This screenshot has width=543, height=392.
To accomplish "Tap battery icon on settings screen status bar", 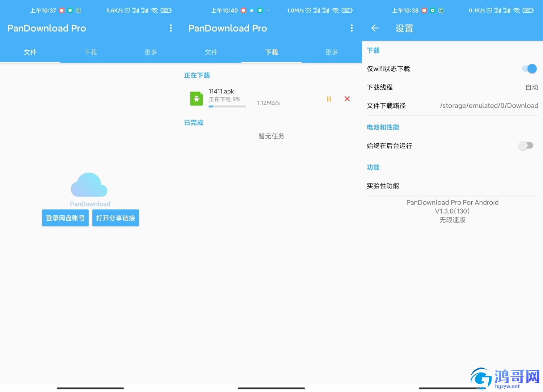I will point(529,10).
